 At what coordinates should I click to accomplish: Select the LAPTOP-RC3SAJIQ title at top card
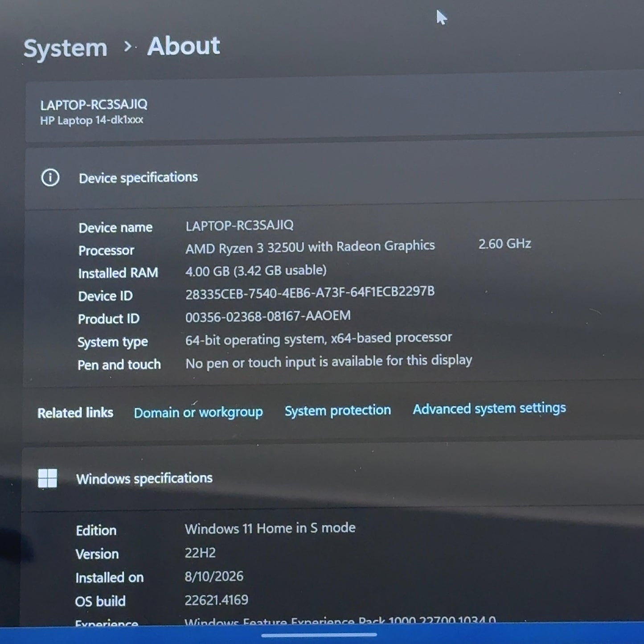[x=94, y=105]
